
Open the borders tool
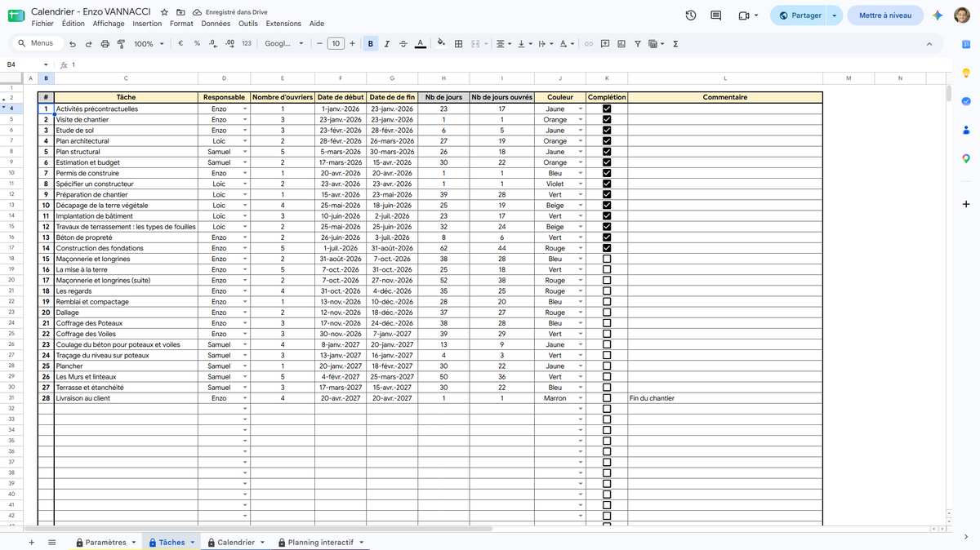click(459, 44)
